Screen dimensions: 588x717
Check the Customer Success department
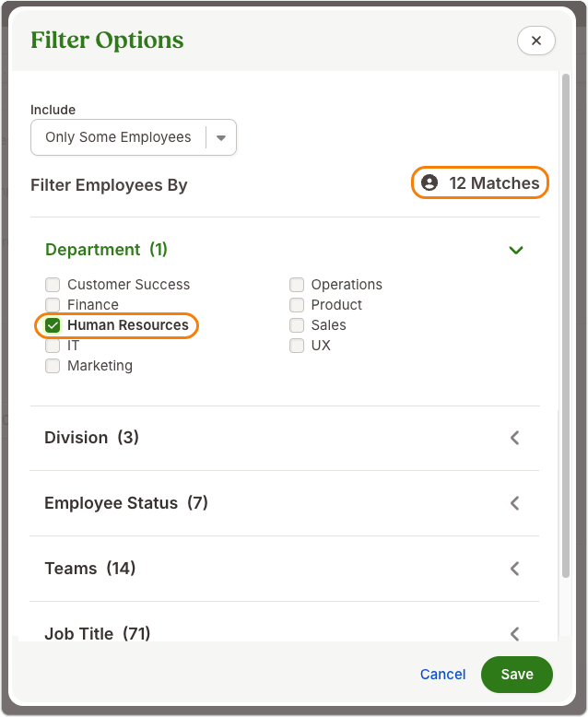click(53, 285)
